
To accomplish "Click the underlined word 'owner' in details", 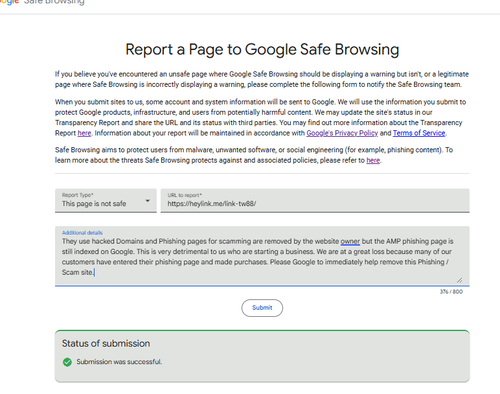I will [350, 241].
